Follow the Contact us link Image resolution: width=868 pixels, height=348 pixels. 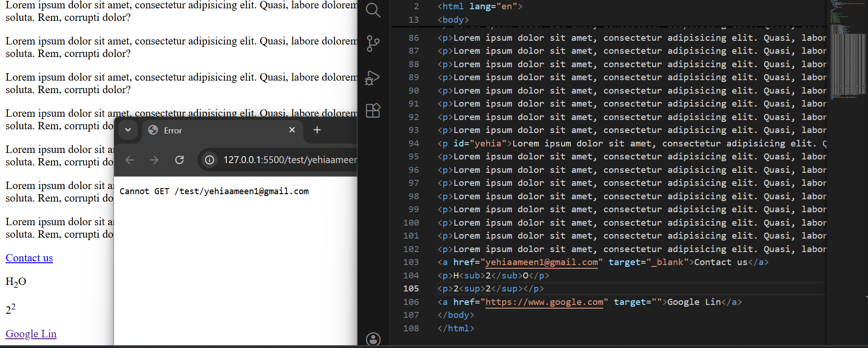point(29,258)
